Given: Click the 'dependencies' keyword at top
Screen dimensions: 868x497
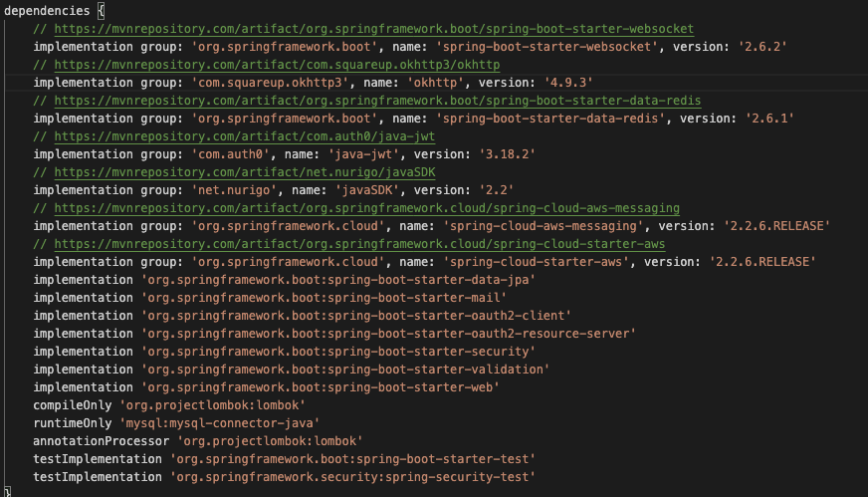Looking at the screenshot, I should pos(47,11).
